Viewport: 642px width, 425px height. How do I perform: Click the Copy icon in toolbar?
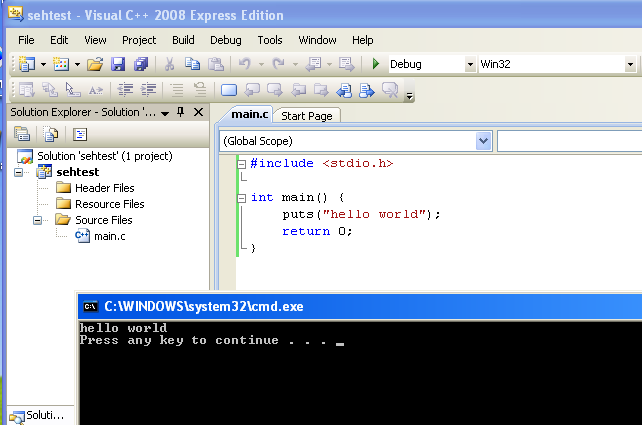(192, 64)
